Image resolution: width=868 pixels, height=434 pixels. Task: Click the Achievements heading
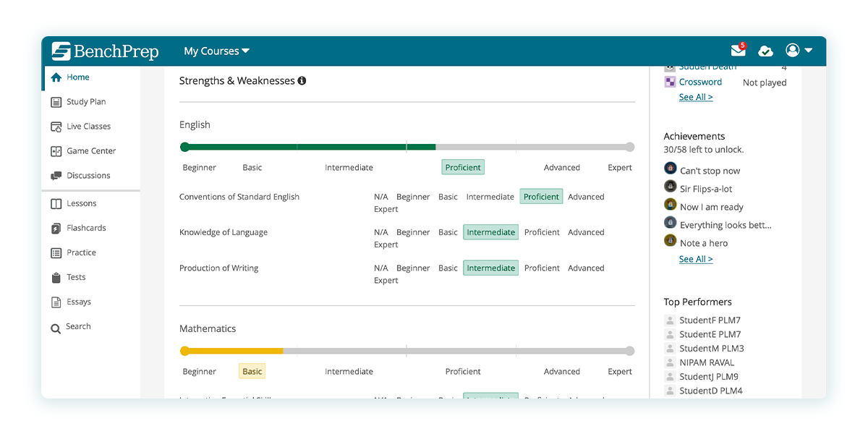[x=694, y=136]
